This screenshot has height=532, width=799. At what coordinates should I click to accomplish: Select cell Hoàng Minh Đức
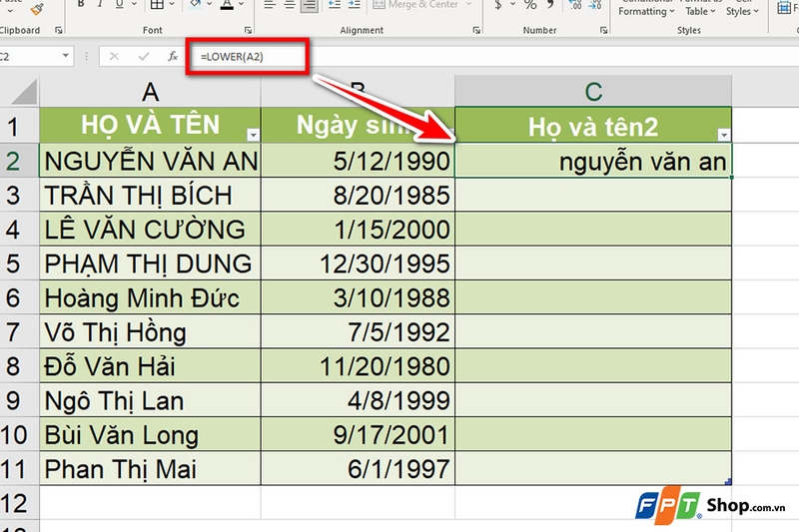coord(151,297)
